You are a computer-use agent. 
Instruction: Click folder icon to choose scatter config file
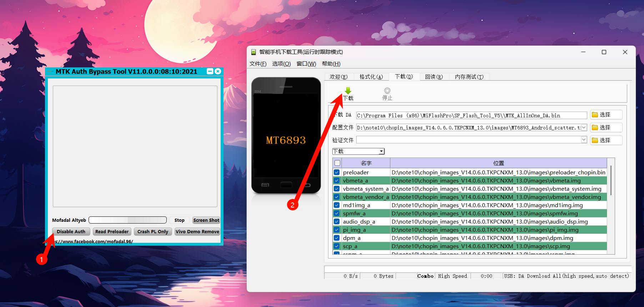pyautogui.click(x=595, y=128)
